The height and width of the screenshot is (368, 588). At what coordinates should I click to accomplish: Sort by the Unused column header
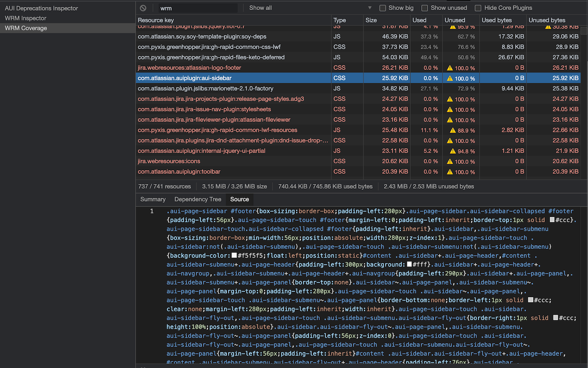(x=461, y=20)
